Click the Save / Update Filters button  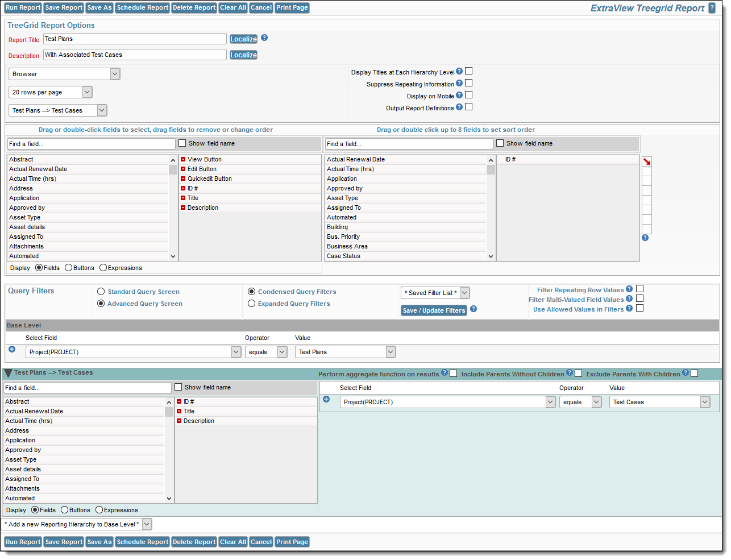(434, 310)
